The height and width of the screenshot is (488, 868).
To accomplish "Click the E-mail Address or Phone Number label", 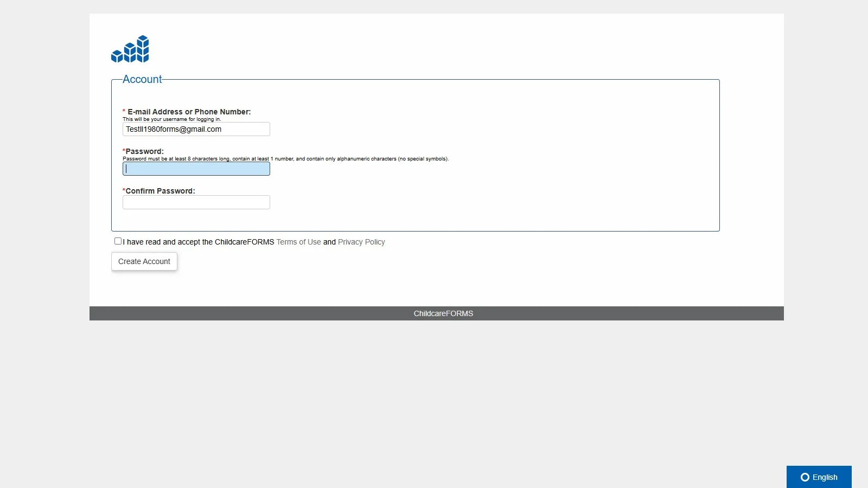I will click(x=187, y=112).
